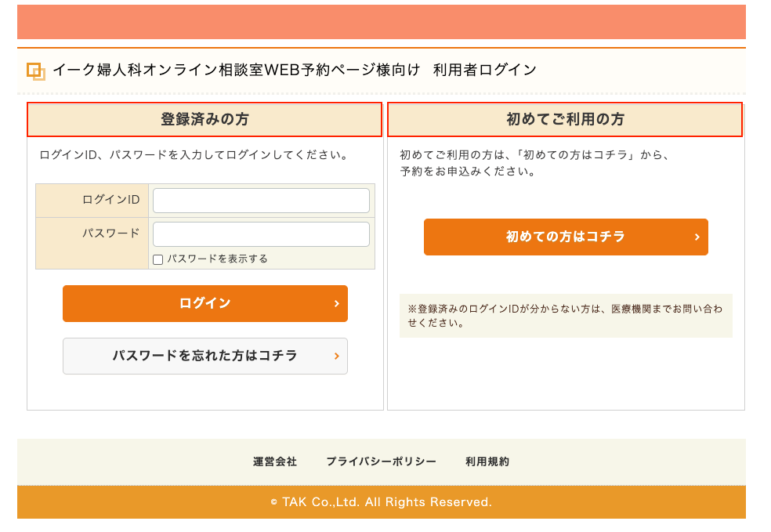Click the chevron on パスワードを忘れた方はコチラ button

(336, 356)
